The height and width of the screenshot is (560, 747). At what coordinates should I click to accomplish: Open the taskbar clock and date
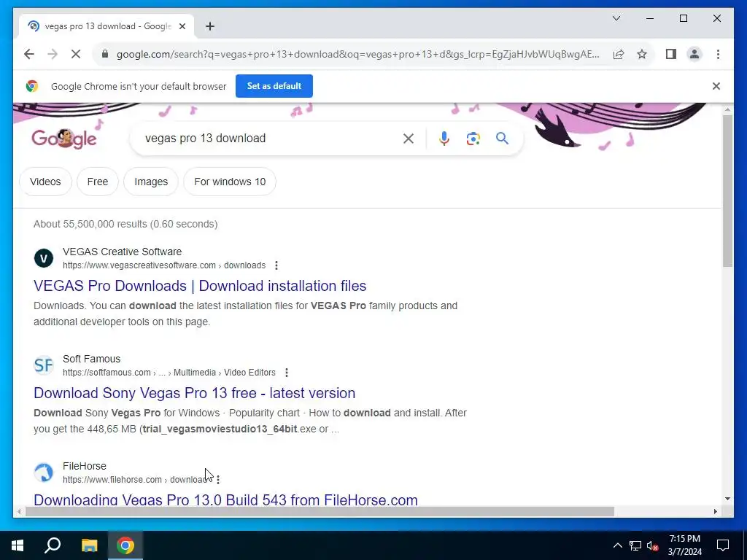tap(684, 545)
